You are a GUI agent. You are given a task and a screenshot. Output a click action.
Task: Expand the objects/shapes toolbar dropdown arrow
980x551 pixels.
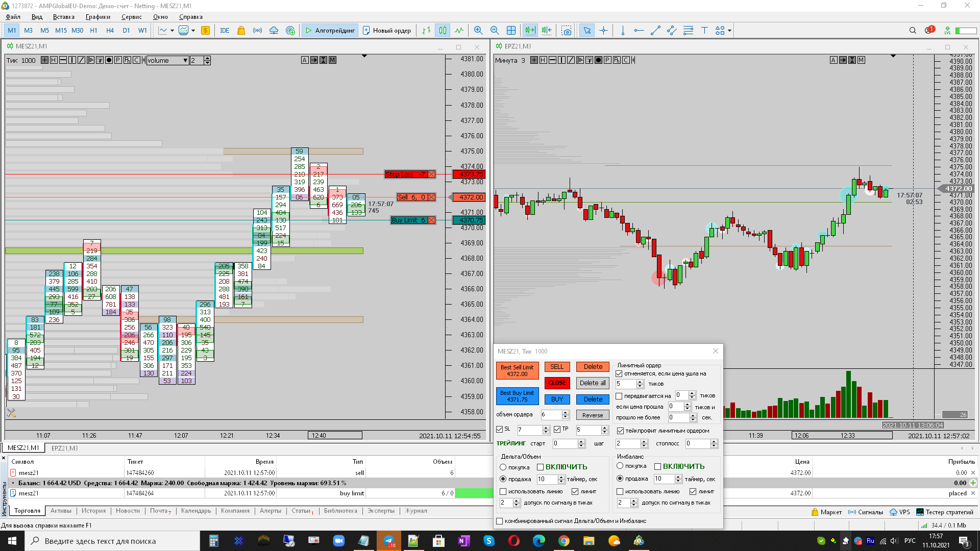[729, 31]
